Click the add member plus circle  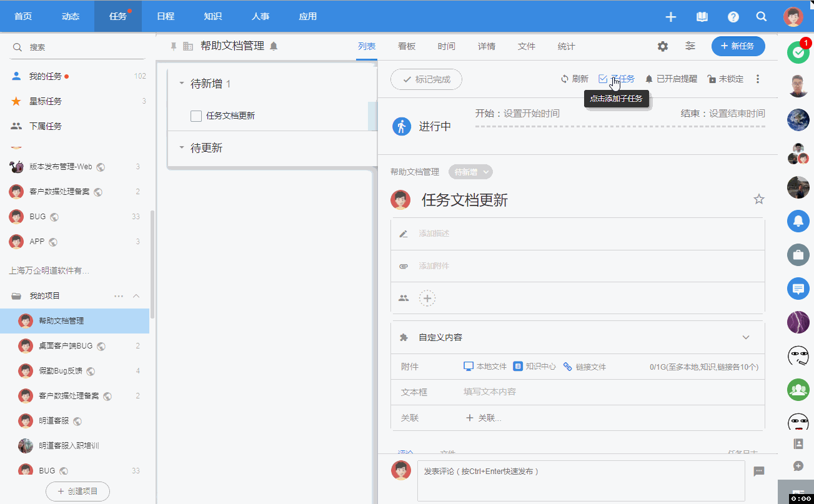[x=427, y=299]
